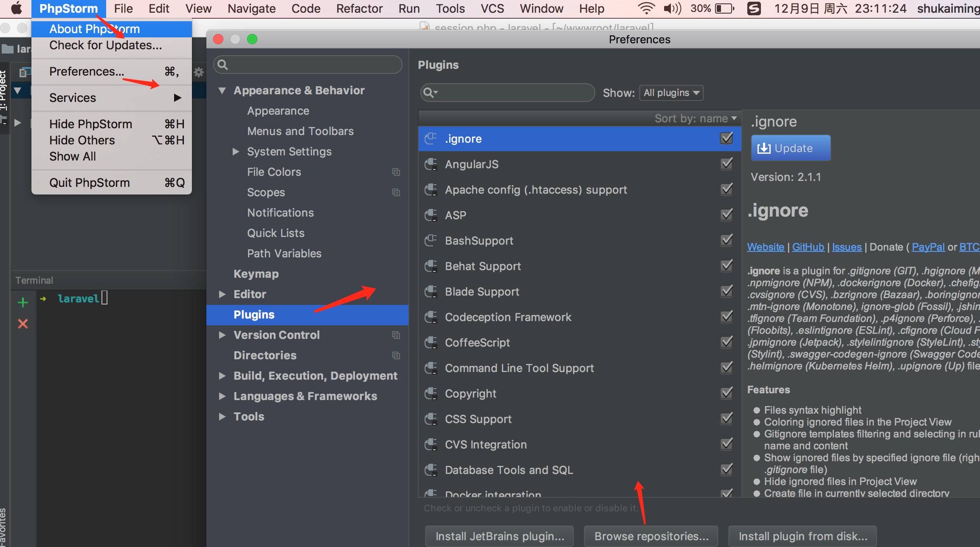The height and width of the screenshot is (547, 980).
Task: Select Plugins from Preferences sidebar
Action: (x=254, y=314)
